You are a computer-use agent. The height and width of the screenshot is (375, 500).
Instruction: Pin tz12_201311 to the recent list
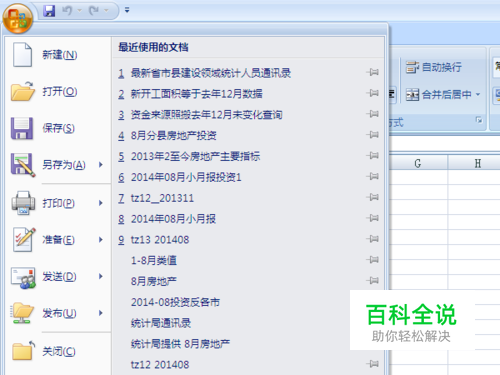[373, 197]
